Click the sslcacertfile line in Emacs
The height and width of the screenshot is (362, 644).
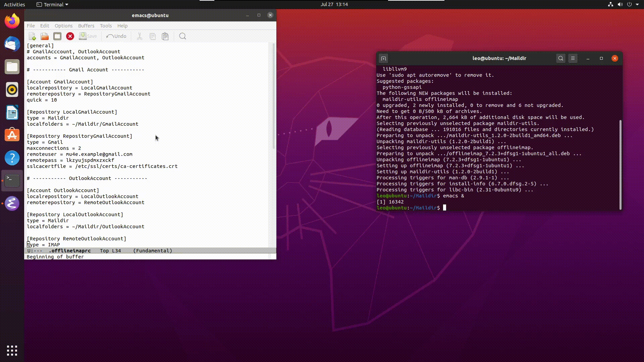point(102,166)
